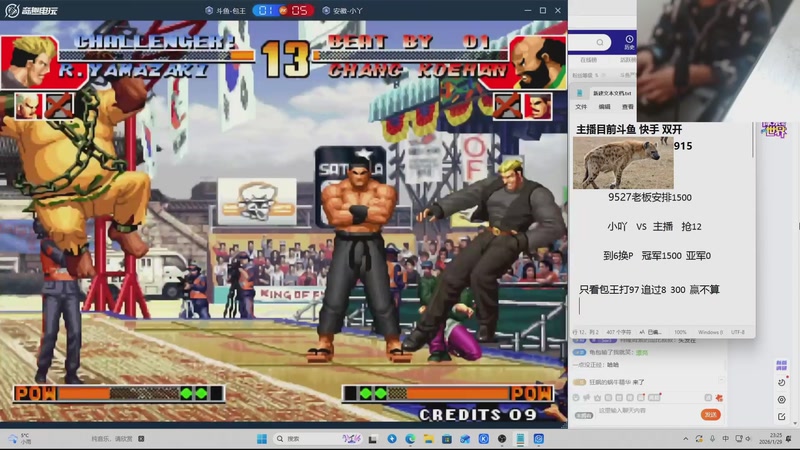This screenshot has width=800, height=450.
Task: Click the webcam video feed at top right
Action: click(x=718, y=60)
